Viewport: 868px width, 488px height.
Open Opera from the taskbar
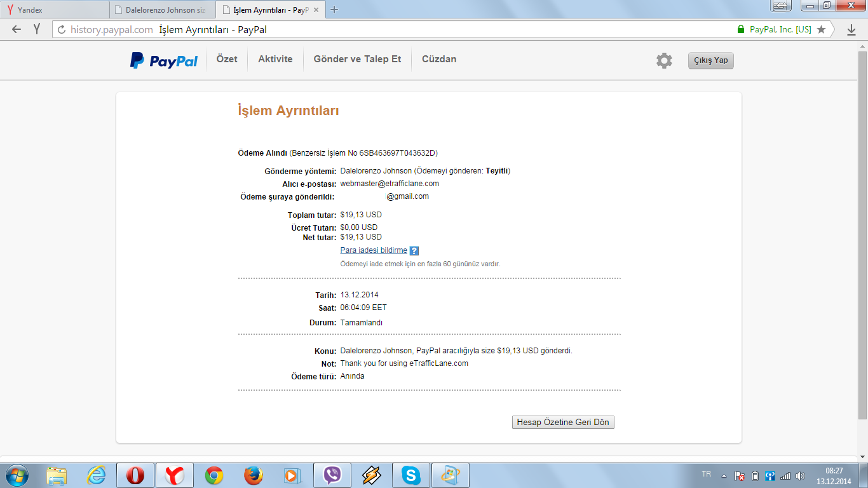(x=135, y=475)
